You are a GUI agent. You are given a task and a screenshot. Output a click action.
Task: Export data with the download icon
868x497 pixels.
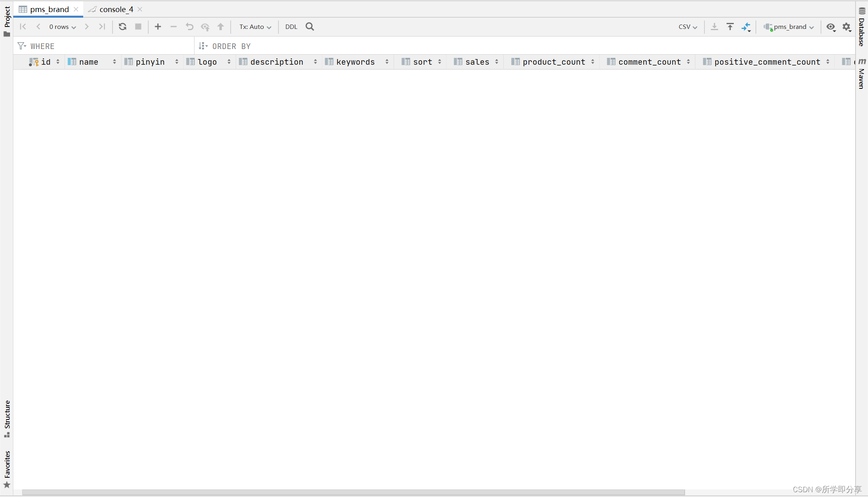pyautogui.click(x=714, y=27)
